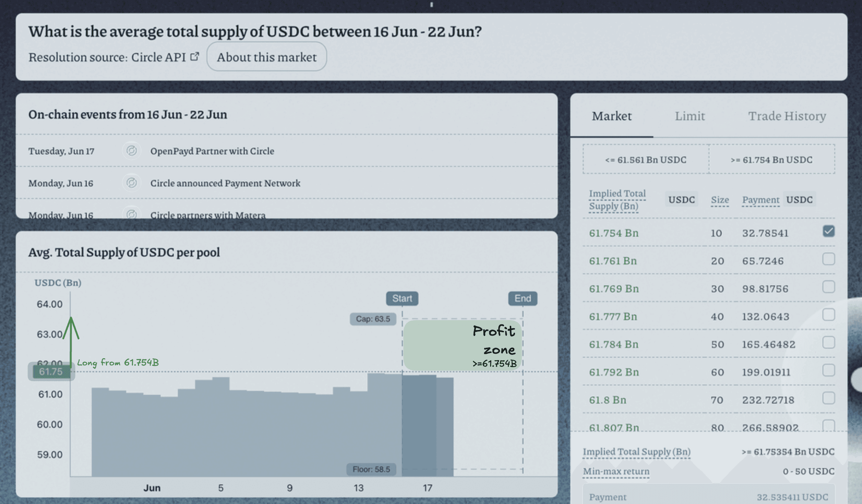Check the 61.761 Bn order row checkbox

pyautogui.click(x=828, y=259)
